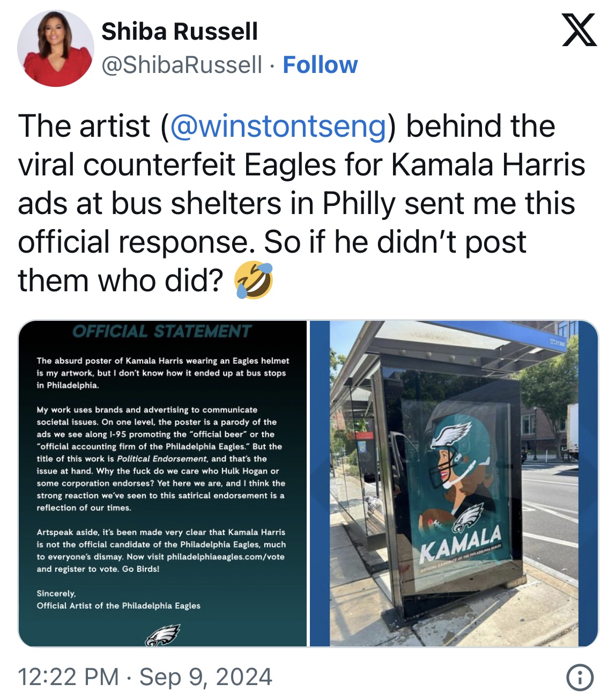Click the Shiba Russell display name

pos(180,31)
